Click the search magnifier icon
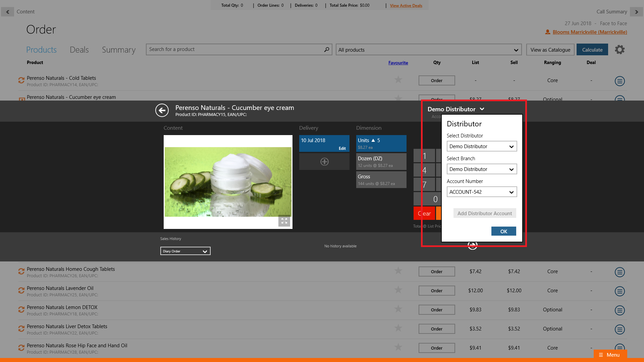 tap(326, 50)
